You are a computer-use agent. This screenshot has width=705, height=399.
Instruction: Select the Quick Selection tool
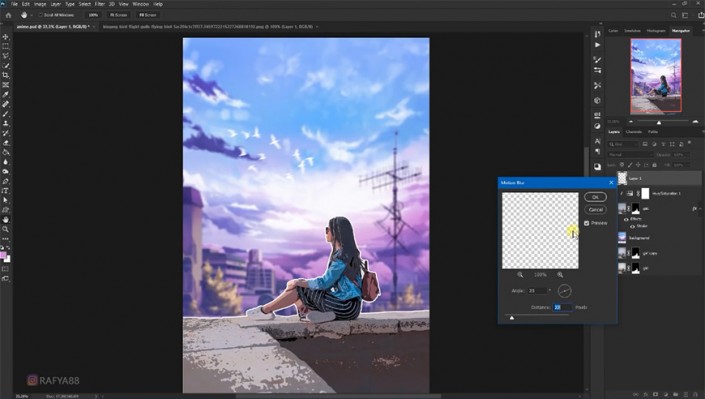pyautogui.click(x=5, y=66)
